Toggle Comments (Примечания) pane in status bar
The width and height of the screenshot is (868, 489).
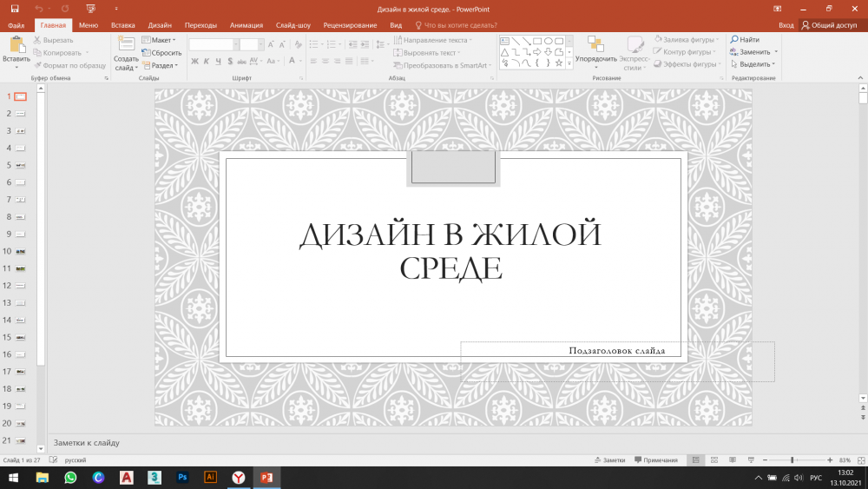[655, 459]
